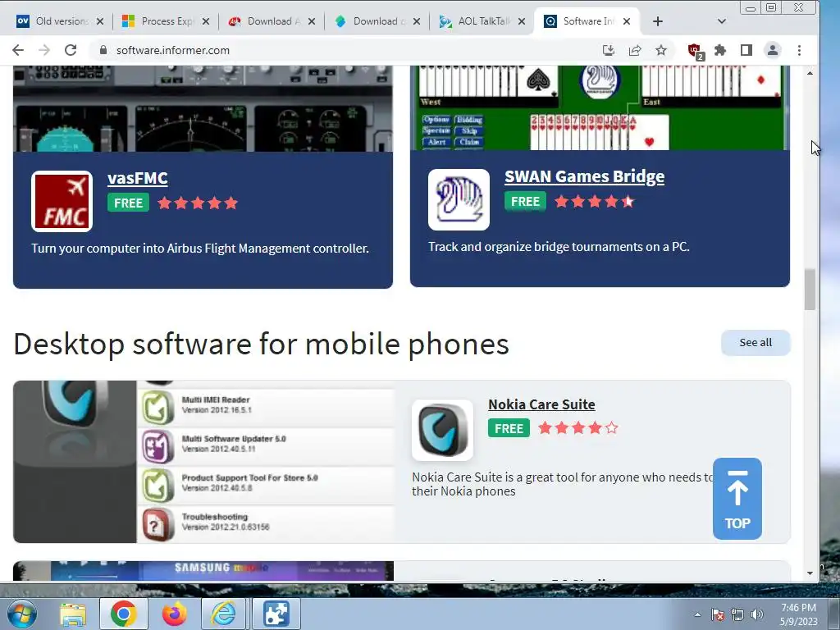Click the network tray icon
The height and width of the screenshot is (630, 840).
tap(737, 614)
